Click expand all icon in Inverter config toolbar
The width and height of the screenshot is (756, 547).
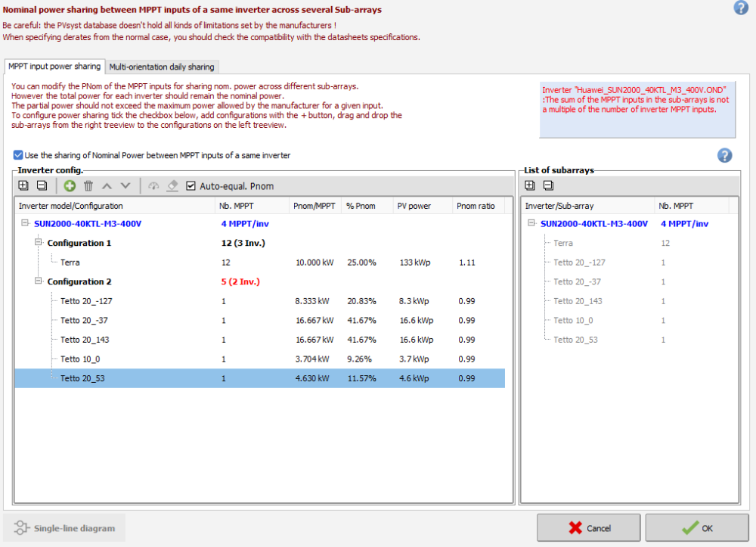pyautogui.click(x=23, y=186)
